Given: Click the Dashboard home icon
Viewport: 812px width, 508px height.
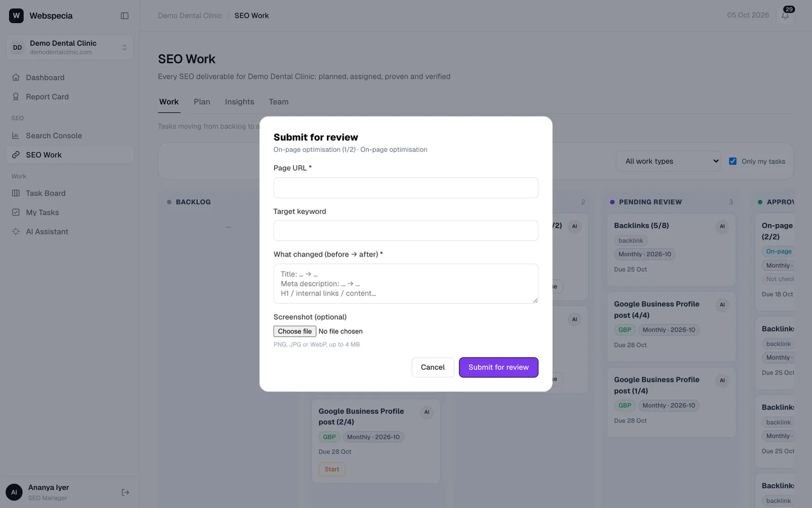Looking at the screenshot, I should tap(16, 78).
